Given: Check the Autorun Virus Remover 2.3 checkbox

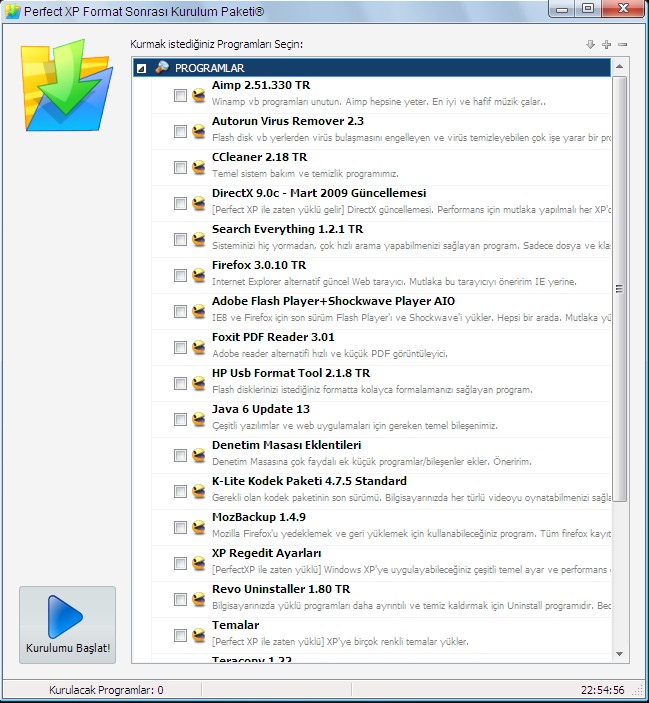Looking at the screenshot, I should 180,131.
